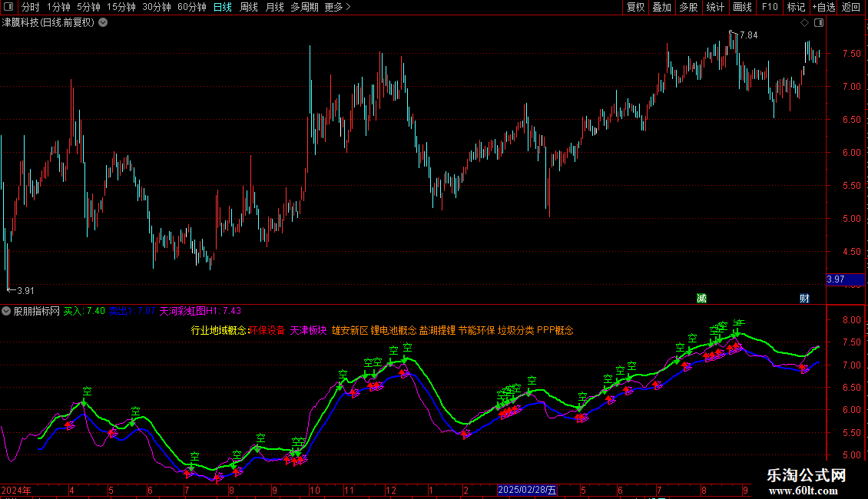This screenshot has height=499, width=868.
Task: Open the 复权 adjustment menu
Action: pos(635,7)
